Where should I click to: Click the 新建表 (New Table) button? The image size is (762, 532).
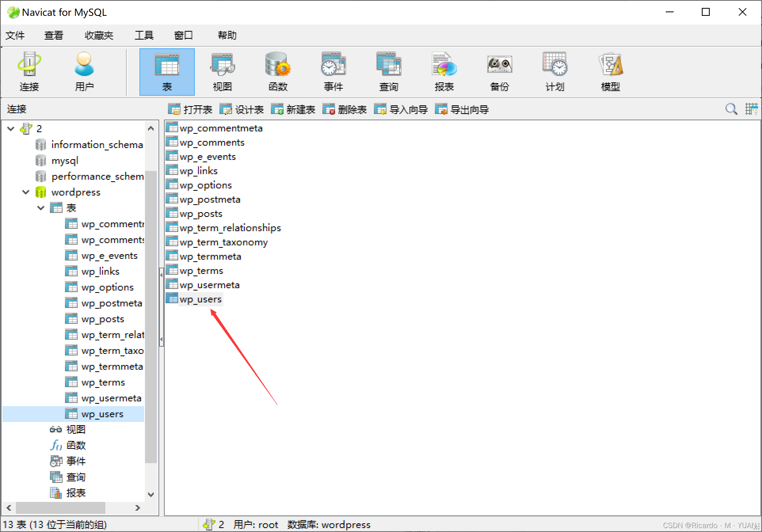[293, 110]
